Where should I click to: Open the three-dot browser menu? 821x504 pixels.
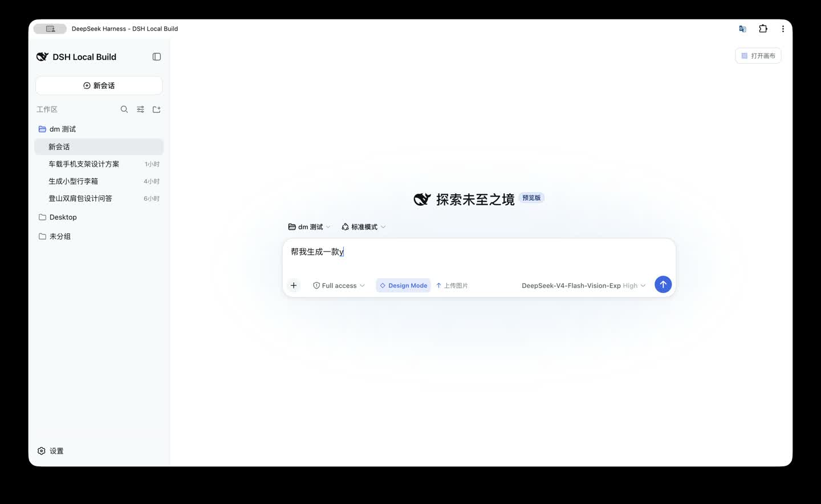tap(783, 29)
